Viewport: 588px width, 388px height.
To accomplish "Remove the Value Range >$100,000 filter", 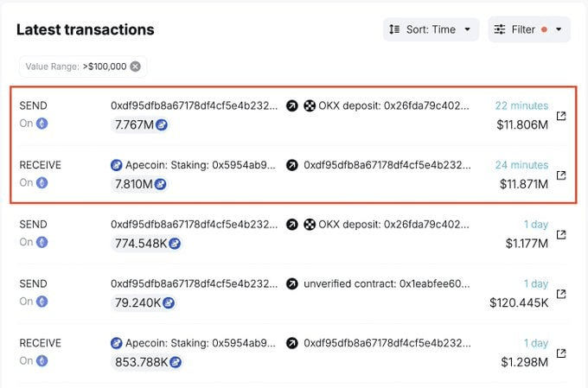I will [136, 67].
